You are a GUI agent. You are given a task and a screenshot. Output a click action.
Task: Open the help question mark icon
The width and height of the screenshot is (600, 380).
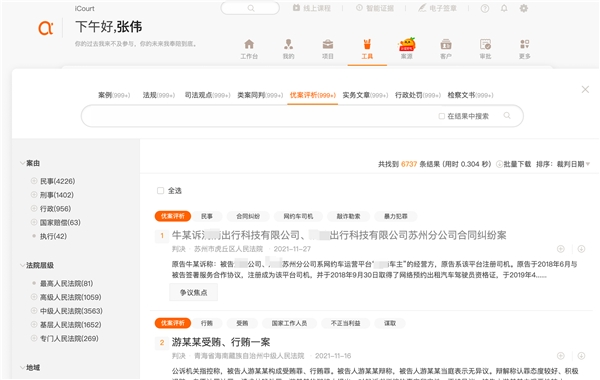[x=485, y=8]
